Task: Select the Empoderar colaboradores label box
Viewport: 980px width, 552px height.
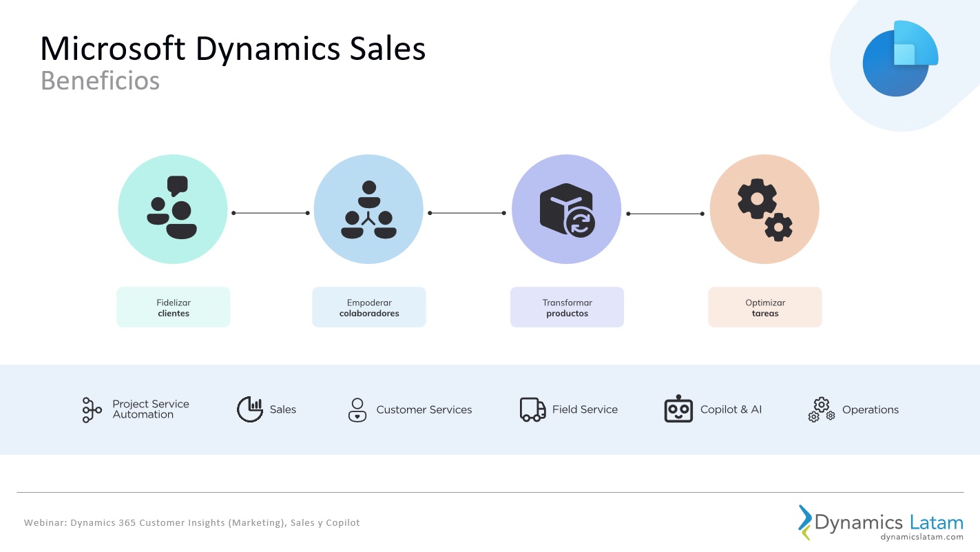Action: [x=369, y=307]
